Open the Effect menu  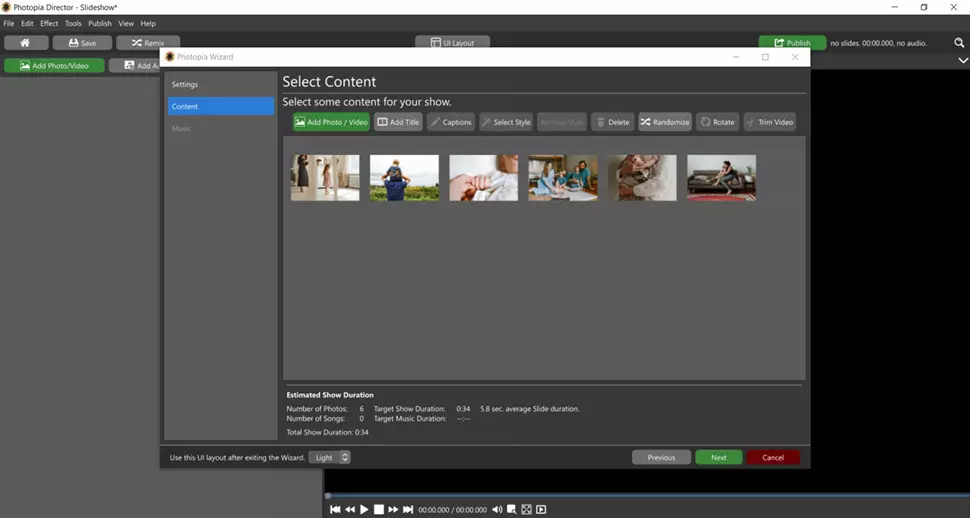(x=49, y=23)
